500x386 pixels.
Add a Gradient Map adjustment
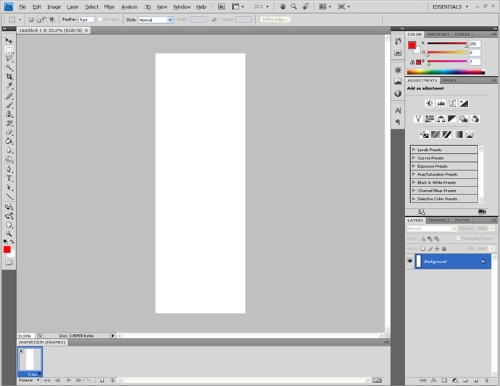(458, 134)
